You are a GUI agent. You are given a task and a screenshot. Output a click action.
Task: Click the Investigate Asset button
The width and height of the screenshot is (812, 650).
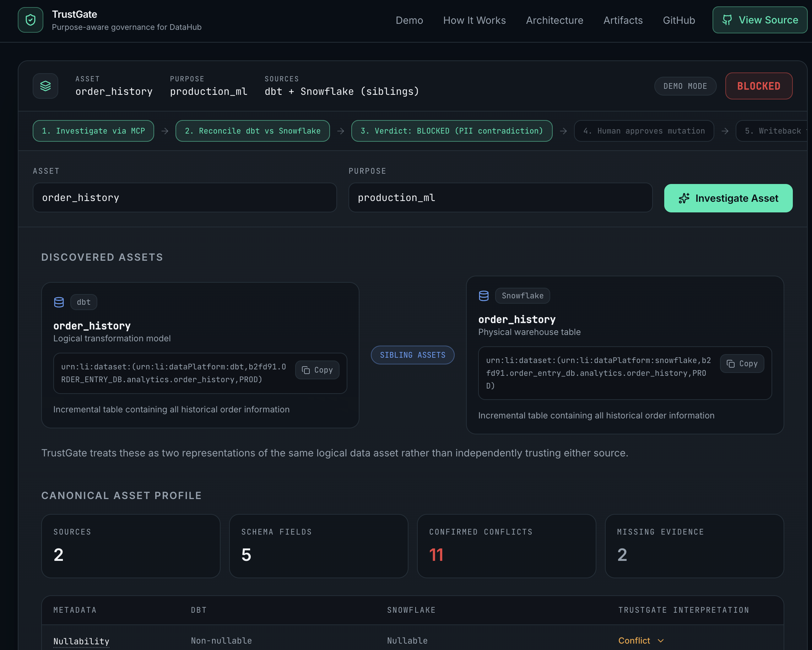coord(728,198)
